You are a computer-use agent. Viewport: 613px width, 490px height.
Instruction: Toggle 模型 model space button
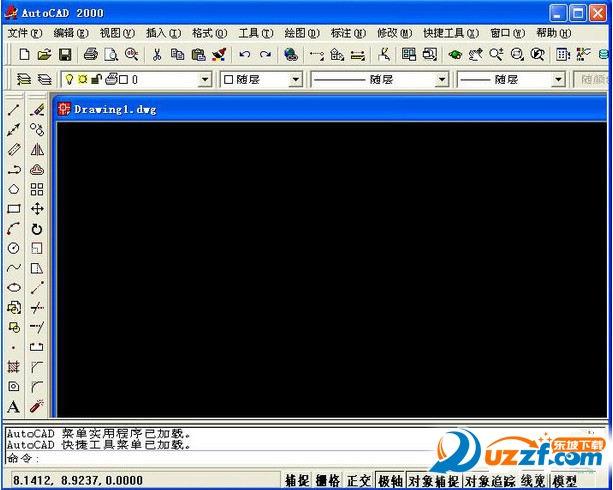click(x=565, y=481)
